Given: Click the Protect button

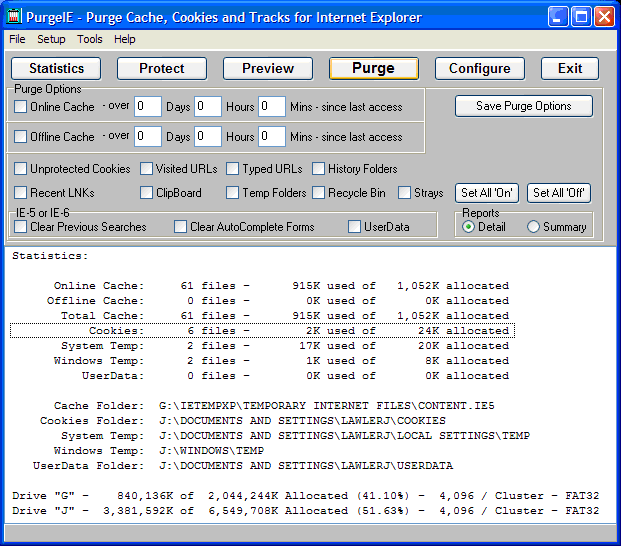Looking at the screenshot, I should click(162, 68).
